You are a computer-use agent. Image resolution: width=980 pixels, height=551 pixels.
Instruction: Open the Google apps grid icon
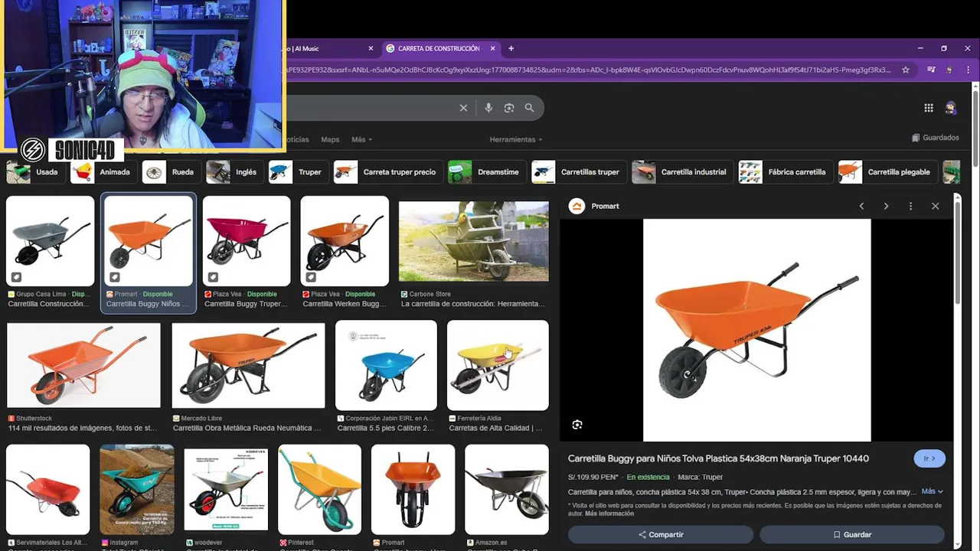coord(929,108)
